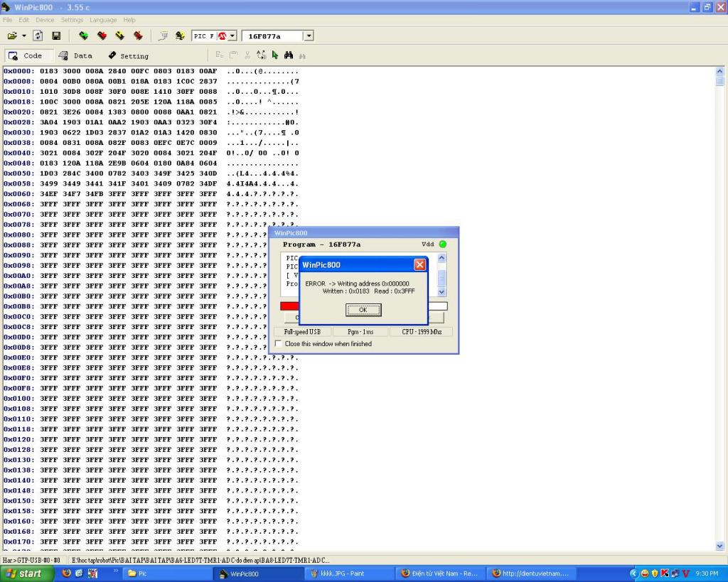Image resolution: width=728 pixels, height=582 pixels.
Task: Click the greyed Cut scissors icon
Action: [247, 55]
